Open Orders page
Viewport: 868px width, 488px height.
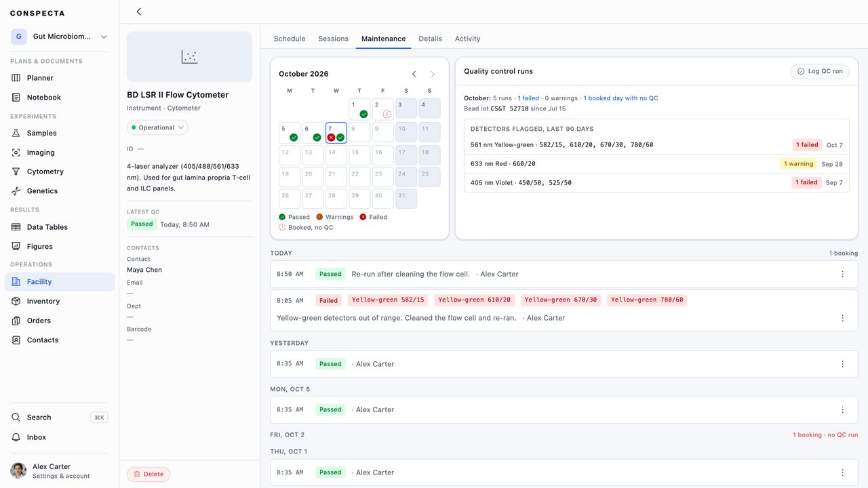60,321
